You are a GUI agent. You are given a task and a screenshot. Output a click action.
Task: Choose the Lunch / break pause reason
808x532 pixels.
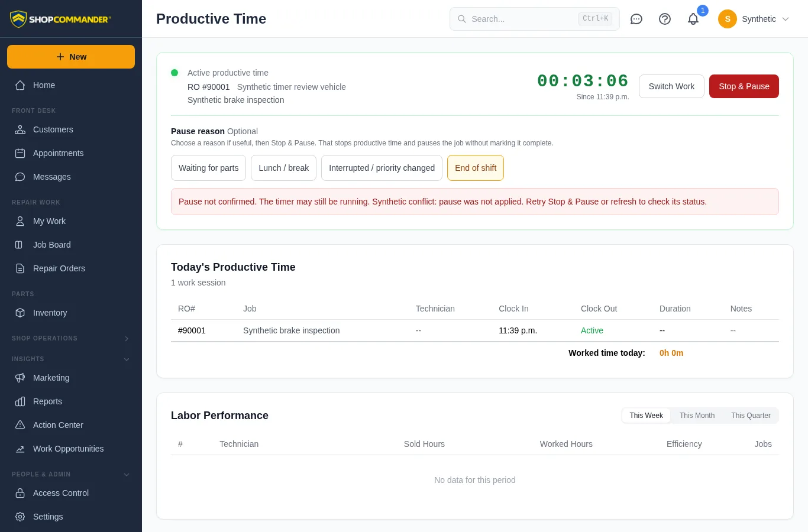click(x=284, y=168)
